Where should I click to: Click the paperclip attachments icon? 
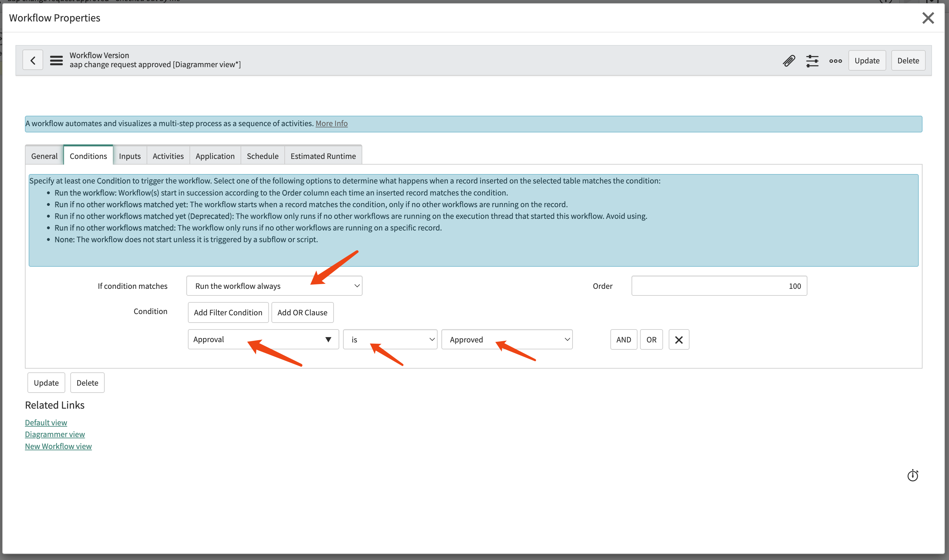tap(789, 61)
